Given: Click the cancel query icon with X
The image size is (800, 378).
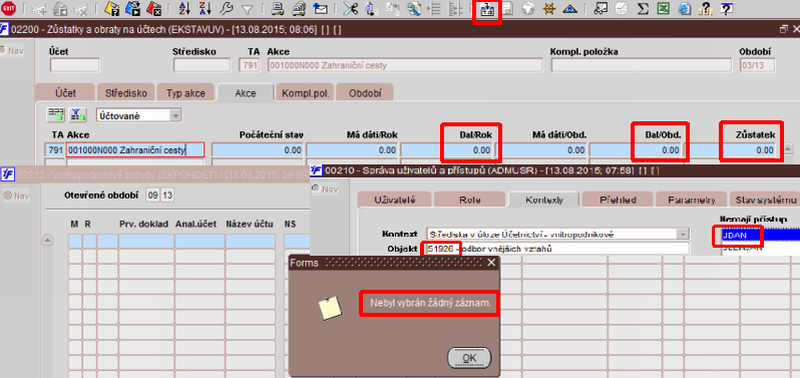Looking at the screenshot, I should pyautogui.click(x=154, y=8).
